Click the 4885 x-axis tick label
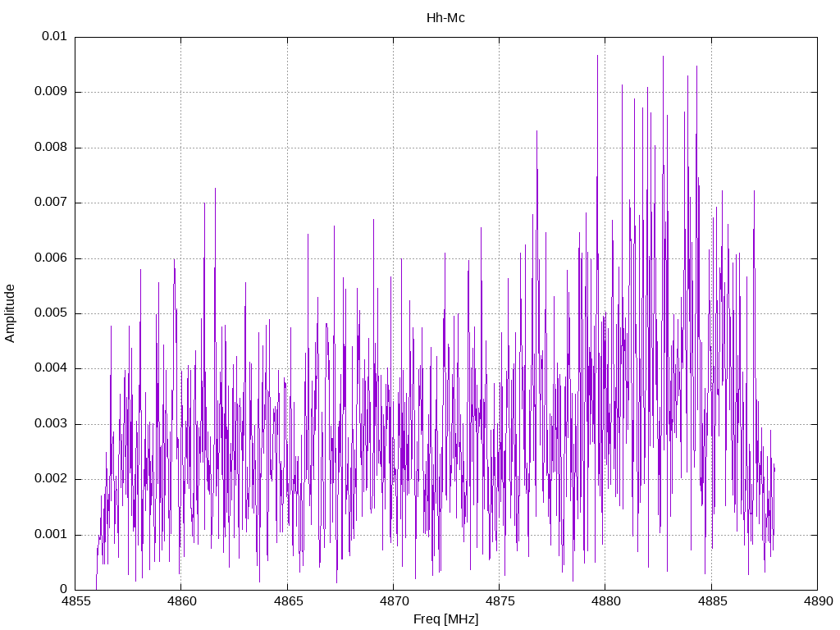 click(x=712, y=601)
